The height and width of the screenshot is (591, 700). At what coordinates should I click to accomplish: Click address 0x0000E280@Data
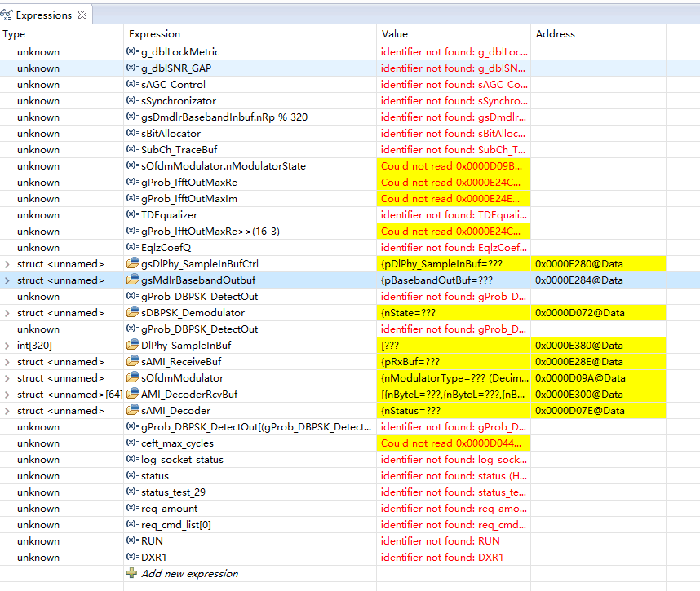[x=579, y=264]
